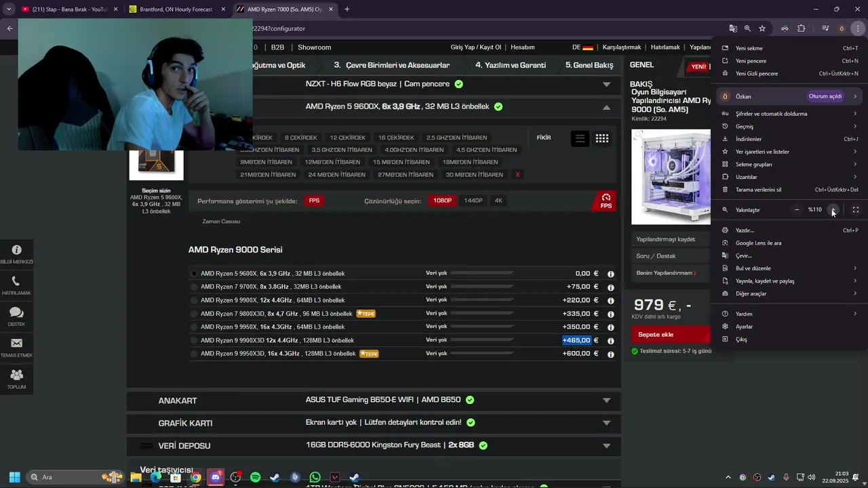Expand the Diğer araçlar submenu
Screen dimensions: 868x488
tap(790, 294)
